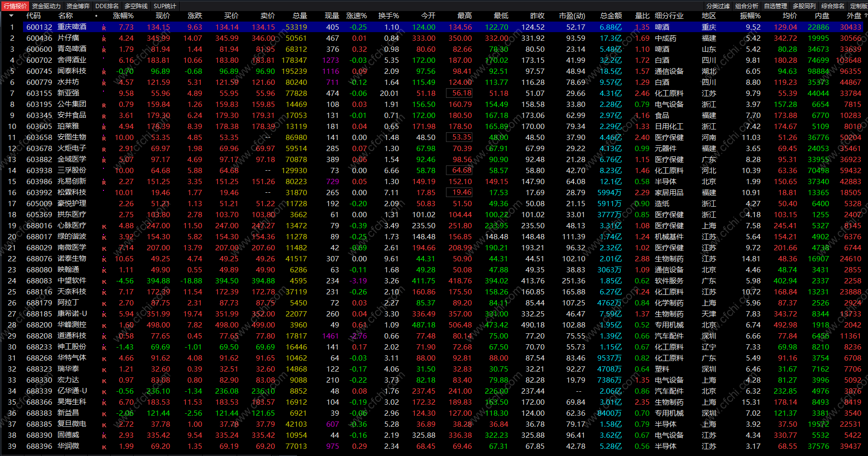Image resolution: width=868 pixels, height=456 pixels.
Task: Click the 地区 column header
Action: click(709, 16)
